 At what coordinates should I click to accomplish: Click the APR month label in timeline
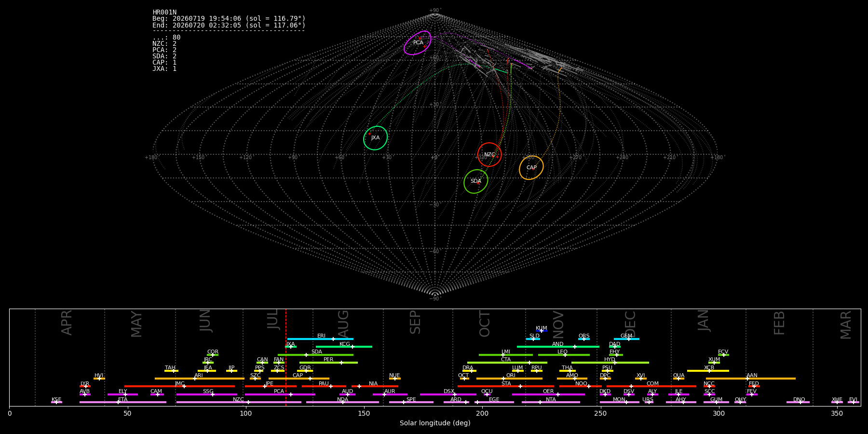point(67,322)
